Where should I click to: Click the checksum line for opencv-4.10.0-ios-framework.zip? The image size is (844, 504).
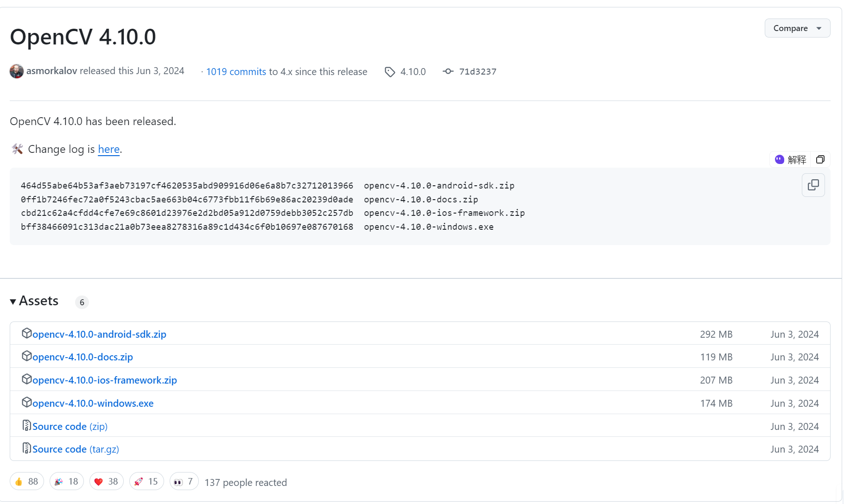(273, 213)
